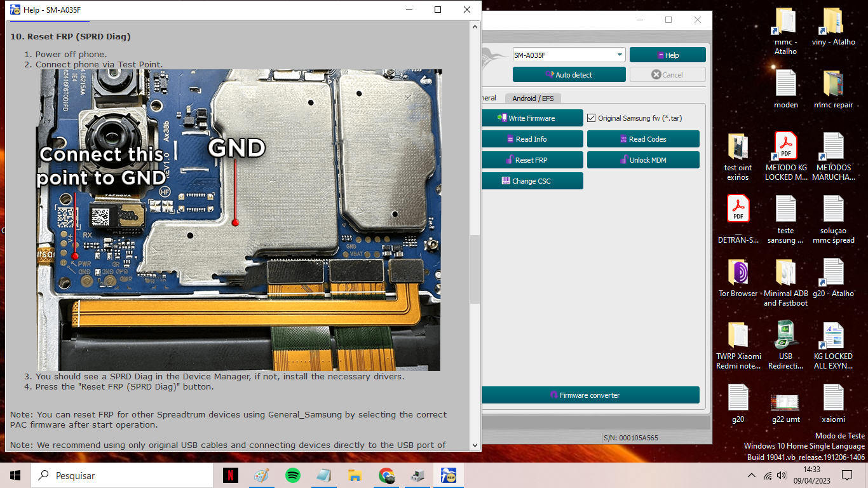This screenshot has width=868, height=488.
Task: Click the Change CSC button
Action: pos(532,181)
